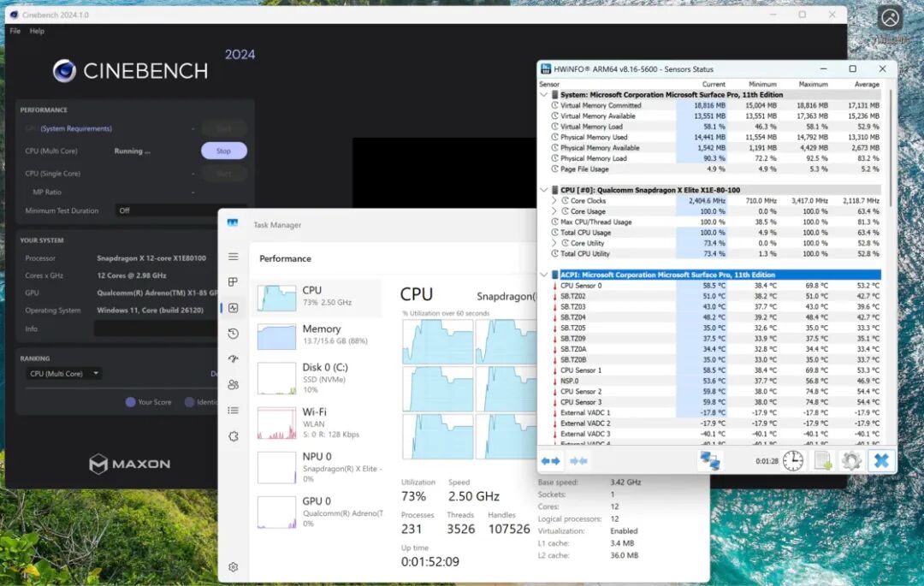The height and width of the screenshot is (586, 924).
Task: Select GPU 0 in Task Manager list
Action: pyautogui.click(x=317, y=512)
